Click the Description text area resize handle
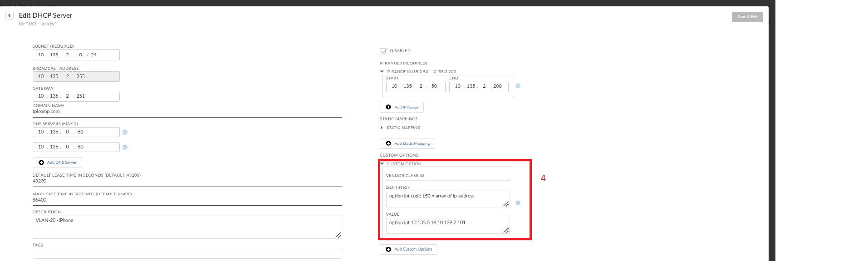The height and width of the screenshot is (261, 868). click(x=338, y=235)
